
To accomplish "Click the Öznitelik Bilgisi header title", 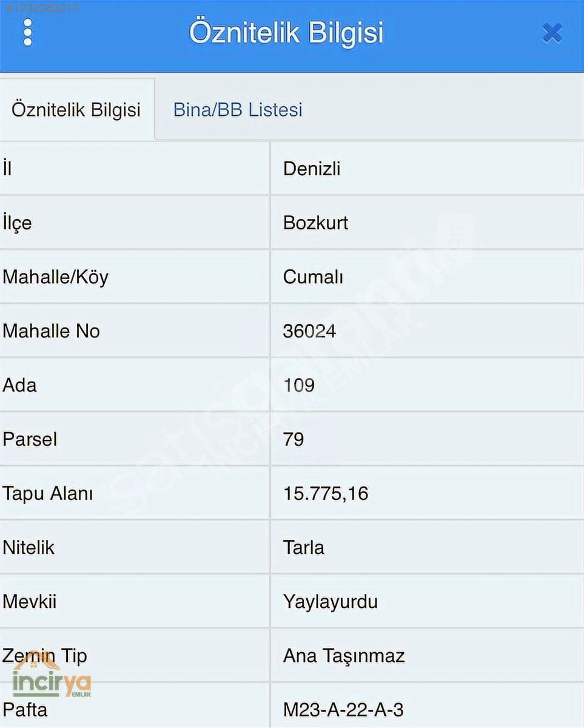I will (x=286, y=33).
